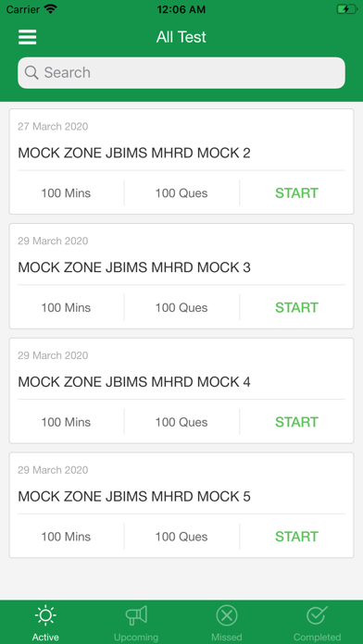Tap the battery status icon

(347, 9)
